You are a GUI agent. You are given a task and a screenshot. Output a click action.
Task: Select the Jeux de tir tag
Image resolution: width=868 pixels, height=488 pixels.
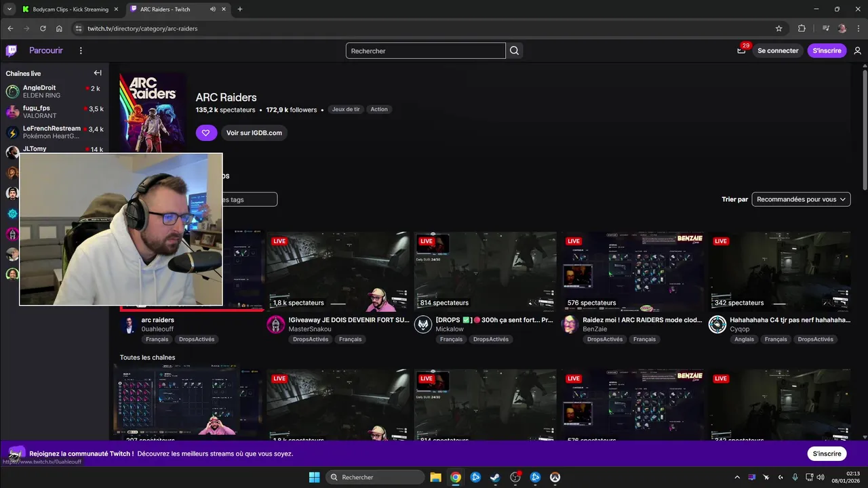(346, 109)
